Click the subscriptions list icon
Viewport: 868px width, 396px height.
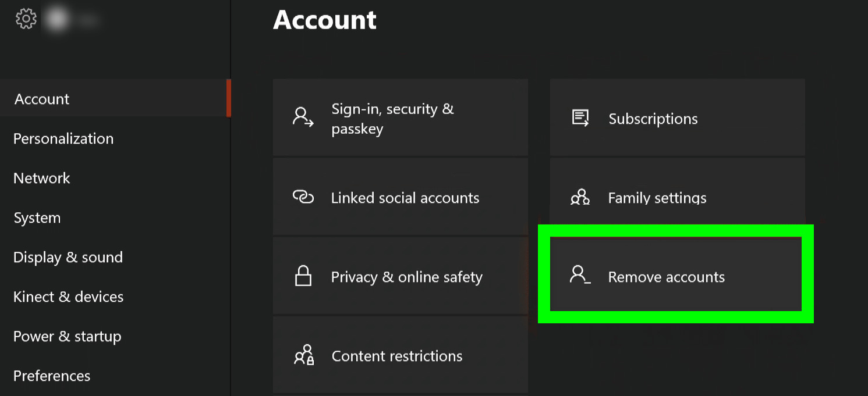coord(580,118)
